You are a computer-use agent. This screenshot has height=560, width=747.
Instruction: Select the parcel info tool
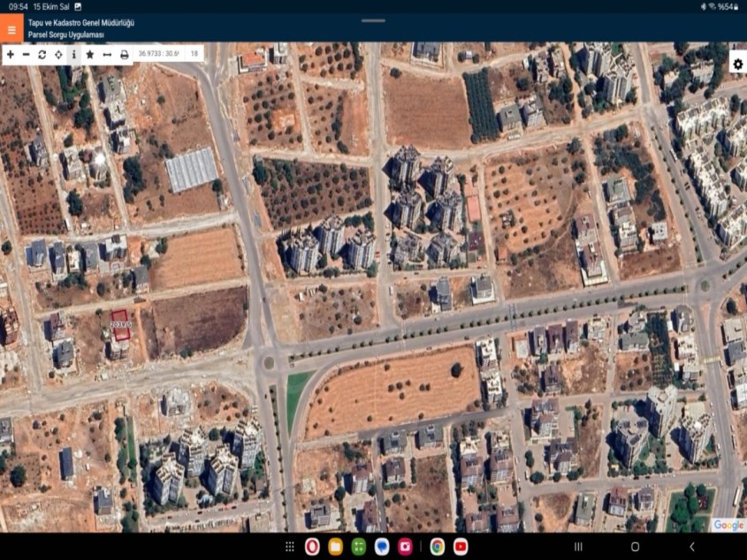pos(73,55)
